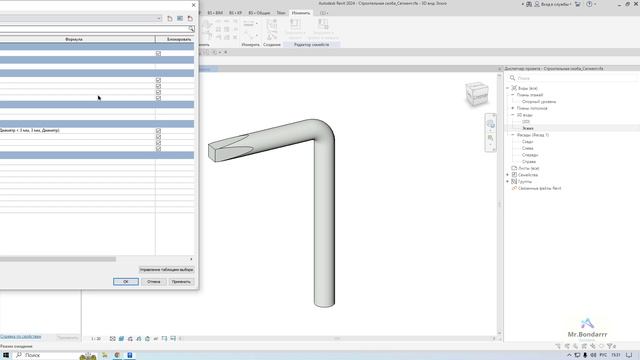Open the type name dropdown in dialog
This screenshot has height=360, width=640.
pos(159,18)
